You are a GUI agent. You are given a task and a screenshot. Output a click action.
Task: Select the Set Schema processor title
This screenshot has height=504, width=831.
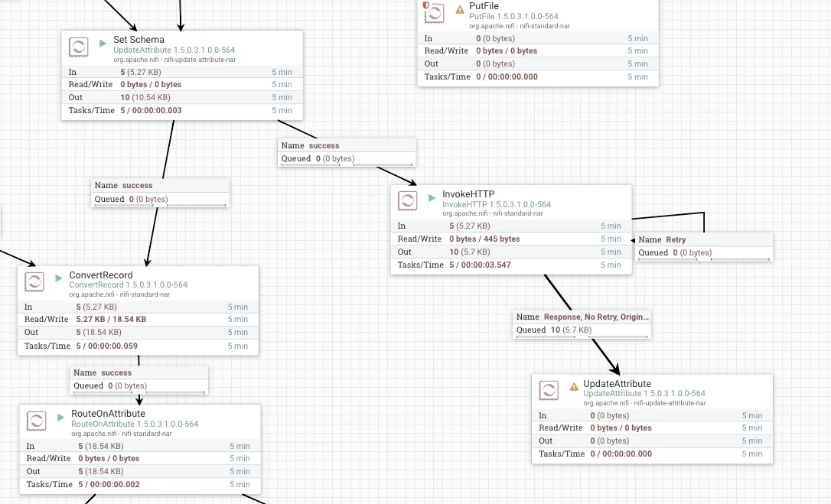(138, 40)
